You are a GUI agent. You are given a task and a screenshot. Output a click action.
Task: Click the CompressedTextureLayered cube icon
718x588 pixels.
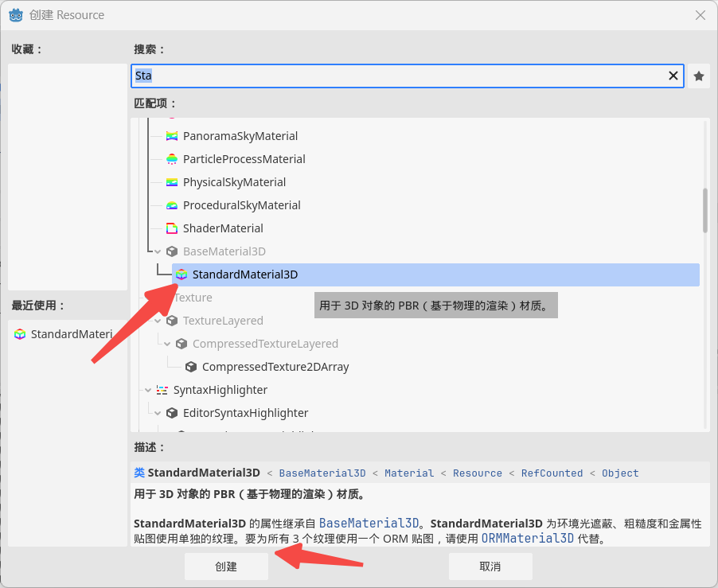[181, 344]
